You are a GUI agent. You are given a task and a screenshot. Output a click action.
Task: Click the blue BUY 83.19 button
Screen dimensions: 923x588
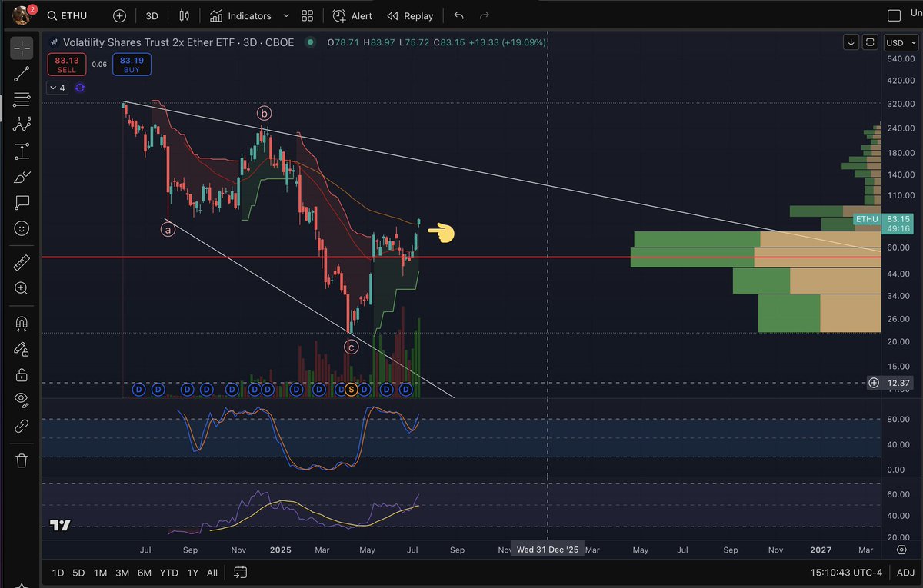coord(132,65)
